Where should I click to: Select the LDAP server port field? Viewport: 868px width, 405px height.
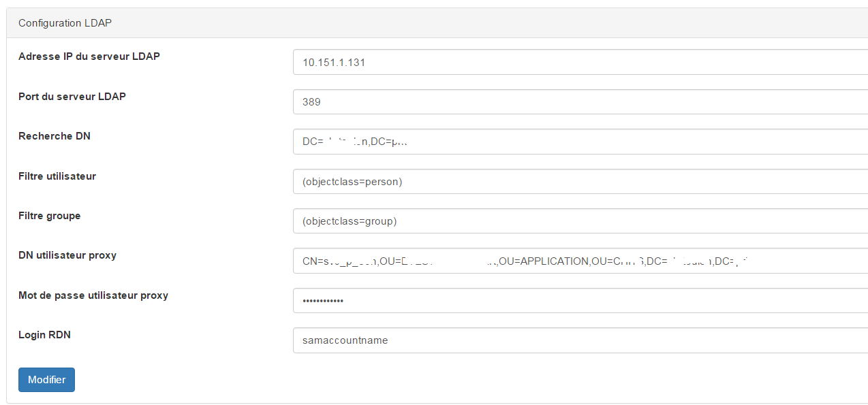pyautogui.click(x=580, y=101)
